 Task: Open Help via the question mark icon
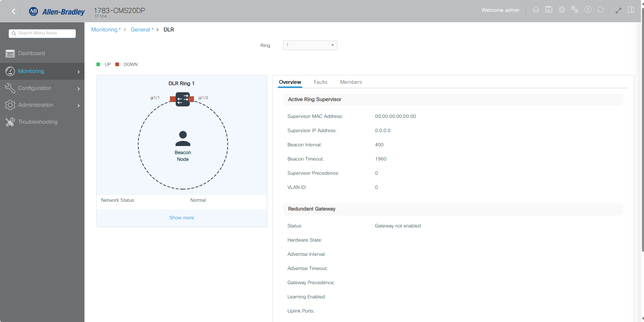tap(588, 10)
